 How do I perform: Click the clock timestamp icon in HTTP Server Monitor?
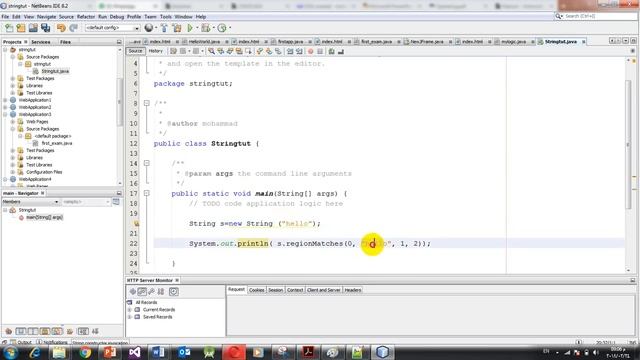point(173,291)
